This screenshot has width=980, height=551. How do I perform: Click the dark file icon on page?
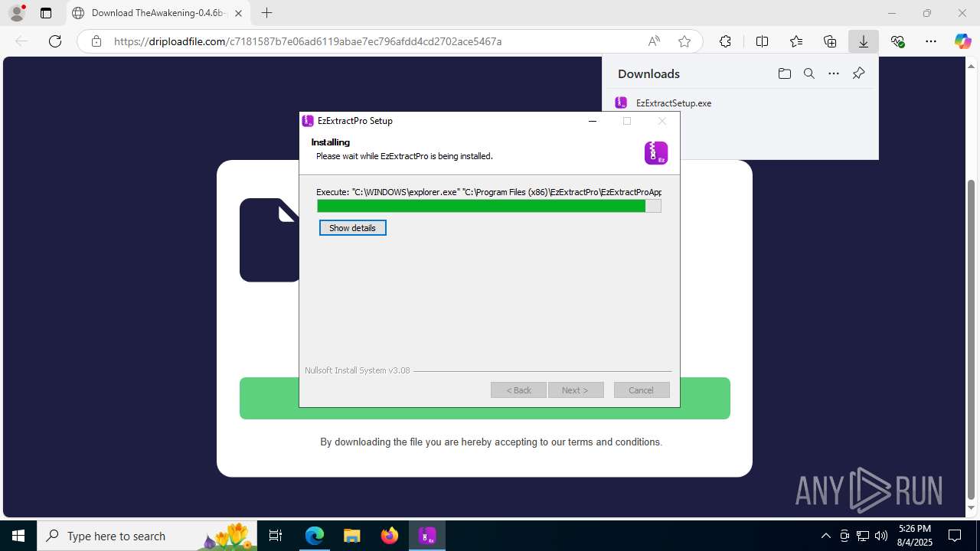(x=269, y=240)
